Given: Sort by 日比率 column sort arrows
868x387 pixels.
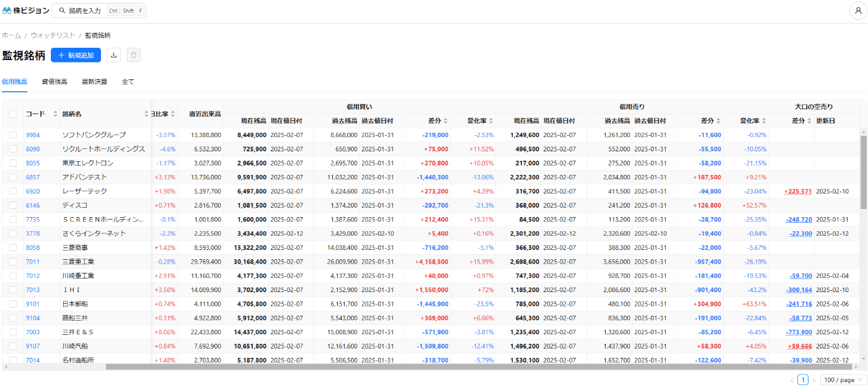Looking at the screenshot, I should (173, 113).
